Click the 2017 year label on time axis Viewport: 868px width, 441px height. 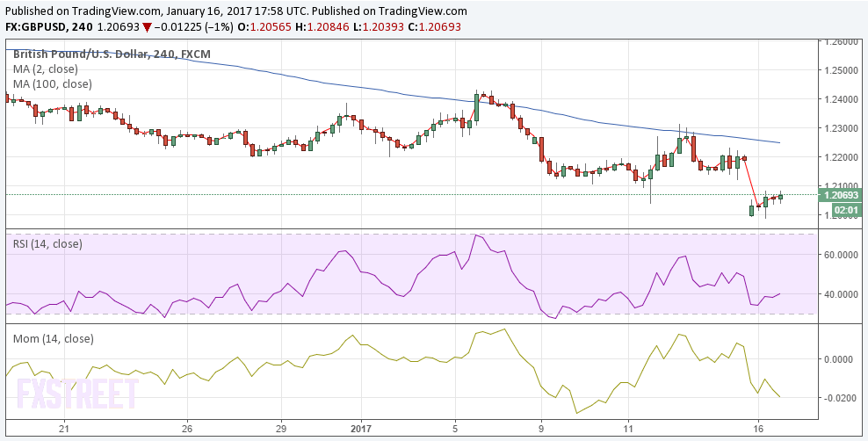click(x=361, y=429)
